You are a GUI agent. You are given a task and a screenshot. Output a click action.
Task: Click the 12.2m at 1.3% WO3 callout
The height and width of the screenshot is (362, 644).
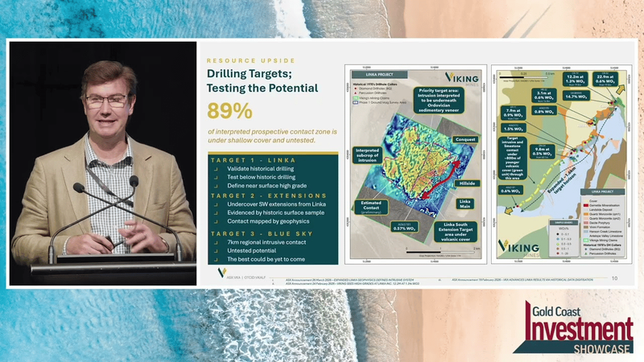[575, 78]
